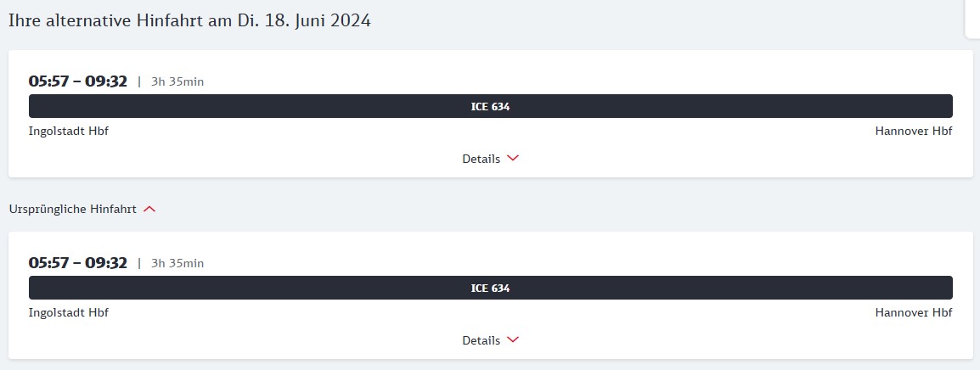The height and width of the screenshot is (370, 980).
Task: Click Hannover Hbf in alternative trip card
Action: click(913, 131)
